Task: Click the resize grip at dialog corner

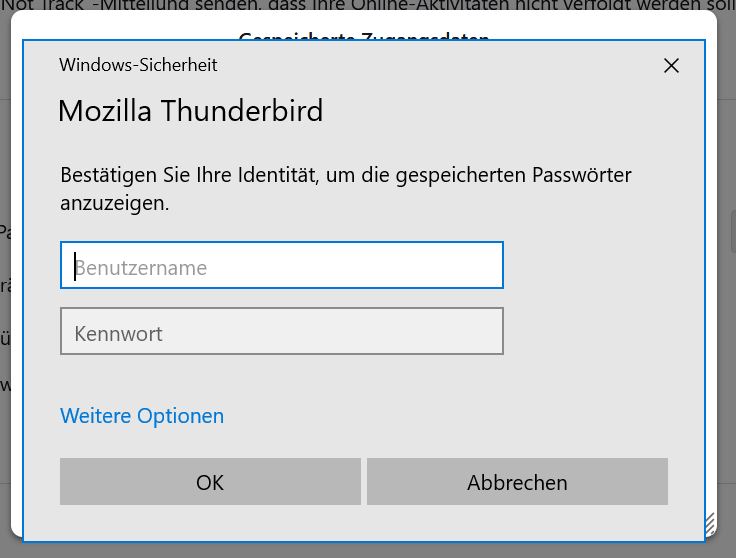Action: [x=710, y=522]
